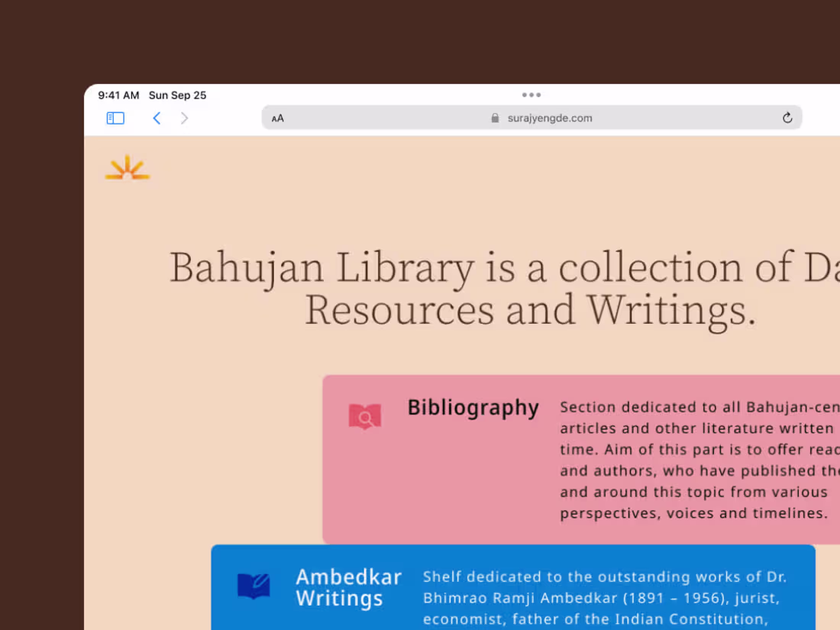Tap the Sun Sep 25 date
Image resolution: width=840 pixels, height=630 pixels.
[177, 95]
